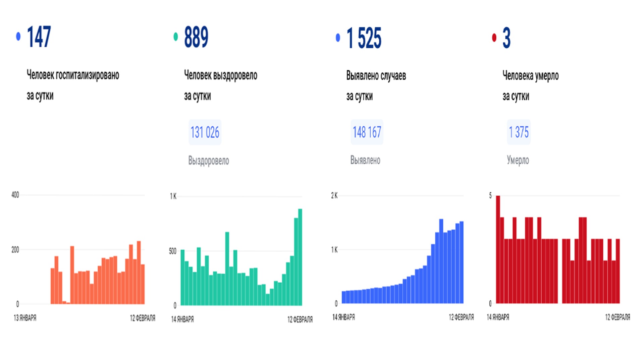644x362 pixels.
Task: Click the '2 K' axis label on blue chart
Action: (334, 195)
